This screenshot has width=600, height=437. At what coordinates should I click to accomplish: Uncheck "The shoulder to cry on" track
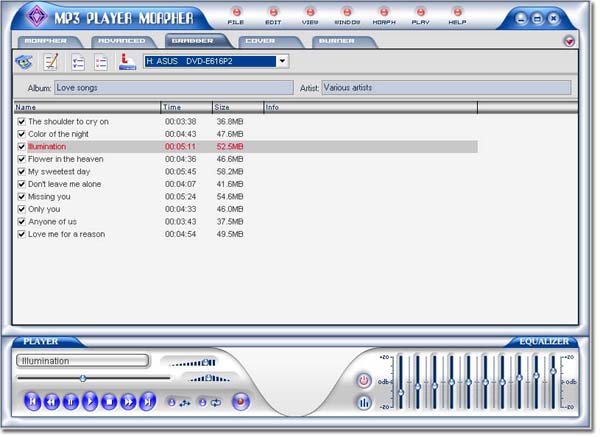(x=21, y=122)
